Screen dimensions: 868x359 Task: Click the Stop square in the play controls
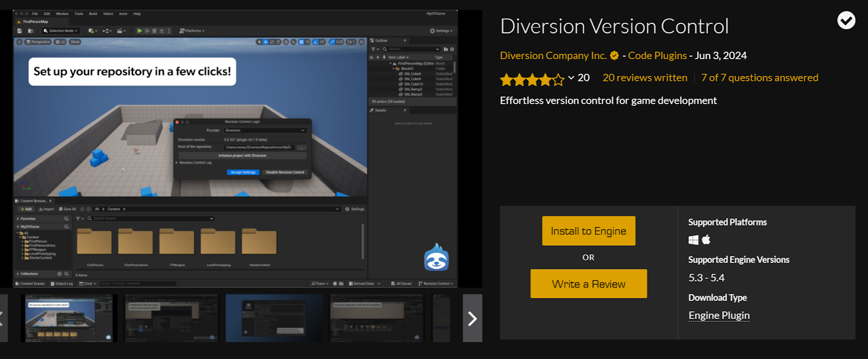(x=154, y=31)
